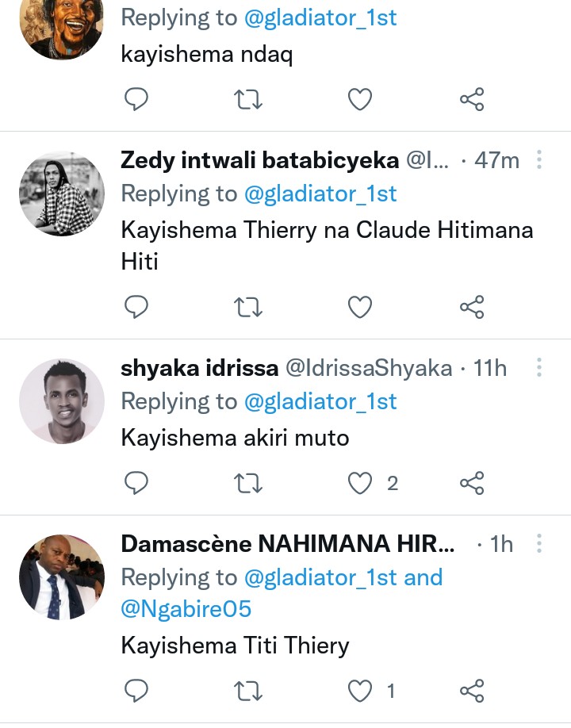Open Damascène NAHIMANA's profile avatar
This screenshot has width=571, height=728.
(x=62, y=577)
